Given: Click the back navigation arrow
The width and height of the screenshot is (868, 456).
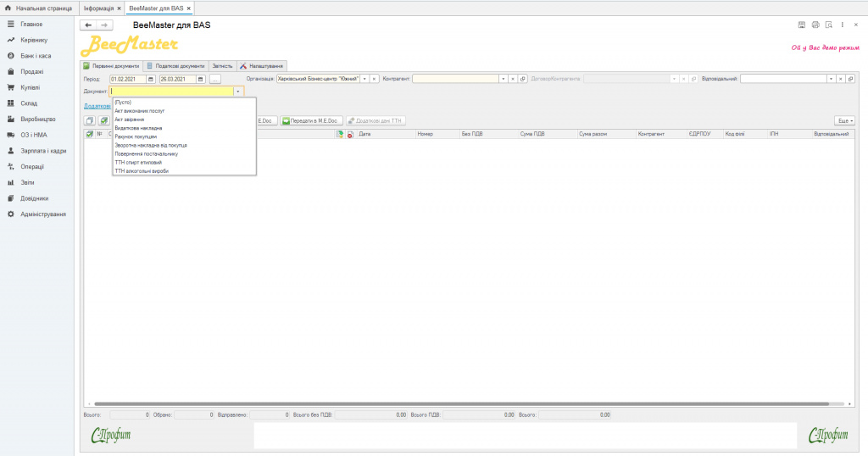Looking at the screenshot, I should 88,25.
